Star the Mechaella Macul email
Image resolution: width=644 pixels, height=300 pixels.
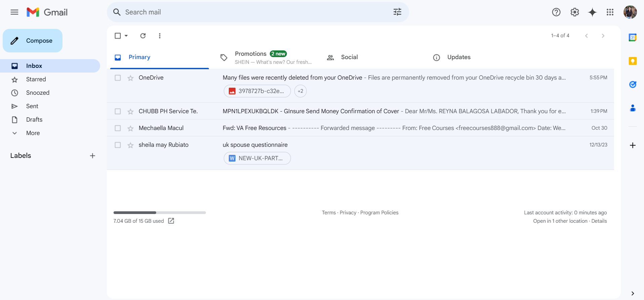[130, 128]
